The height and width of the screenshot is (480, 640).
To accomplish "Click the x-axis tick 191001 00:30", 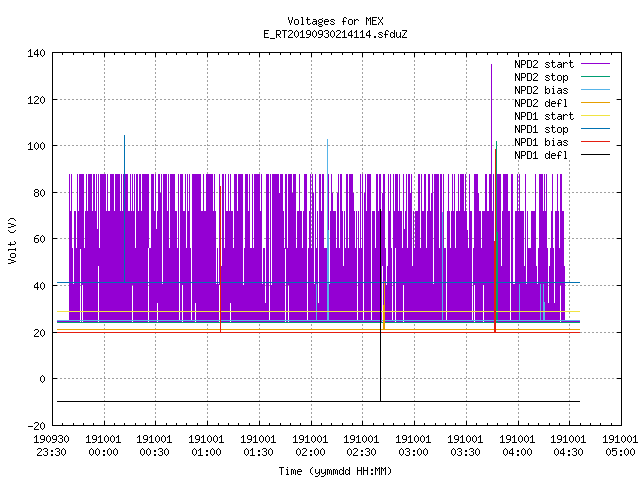I will [154, 446].
